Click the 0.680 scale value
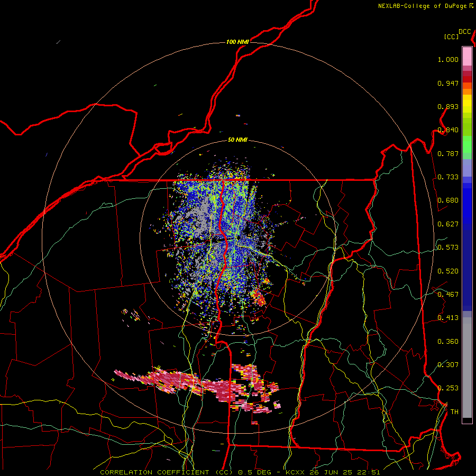 448,200
